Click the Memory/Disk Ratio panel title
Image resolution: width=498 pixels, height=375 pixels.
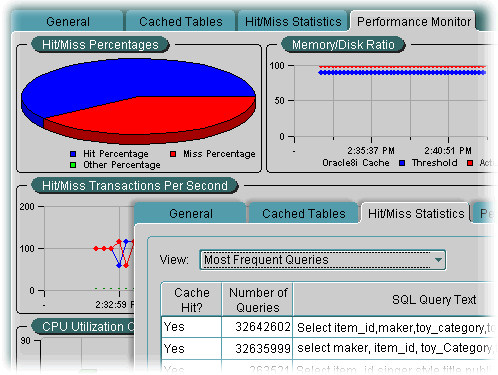[x=343, y=45]
